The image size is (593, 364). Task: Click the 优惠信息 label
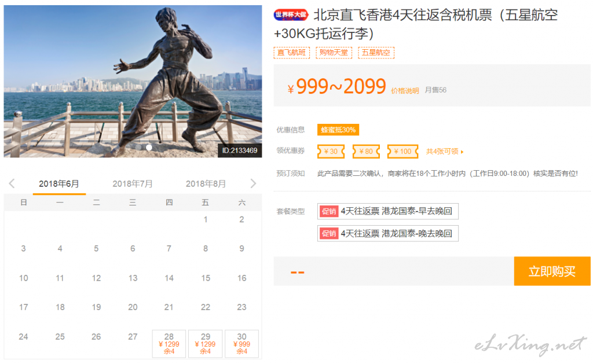[x=291, y=130]
